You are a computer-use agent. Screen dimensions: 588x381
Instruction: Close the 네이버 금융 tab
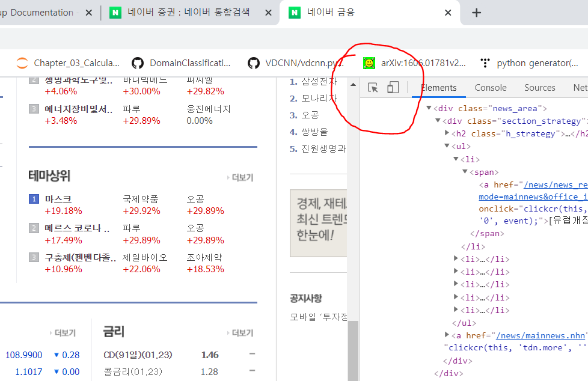[448, 13]
